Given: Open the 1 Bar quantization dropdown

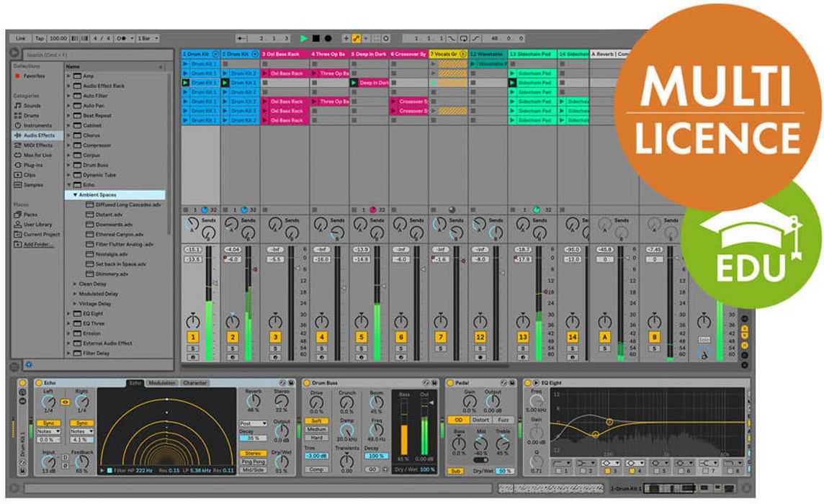Looking at the screenshot, I should pos(148,38).
